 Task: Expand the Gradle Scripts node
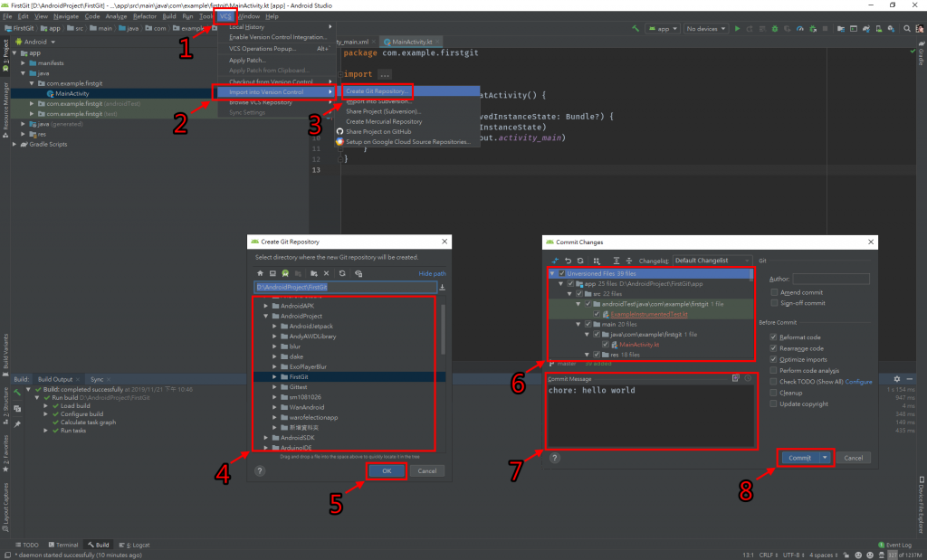(14, 144)
